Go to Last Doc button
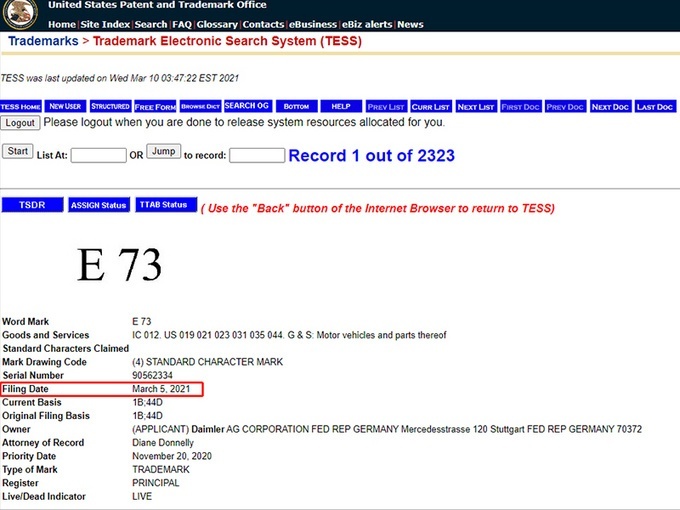 click(656, 107)
